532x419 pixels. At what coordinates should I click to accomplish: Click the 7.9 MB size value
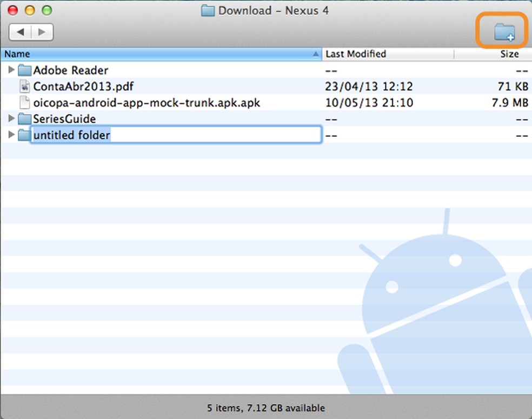510,103
